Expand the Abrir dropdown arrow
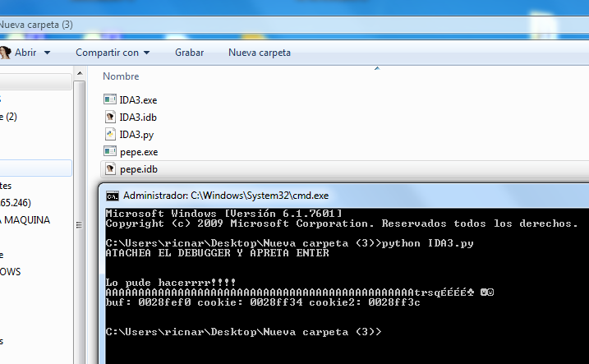Screen dimensions: 589x364 (x=47, y=53)
